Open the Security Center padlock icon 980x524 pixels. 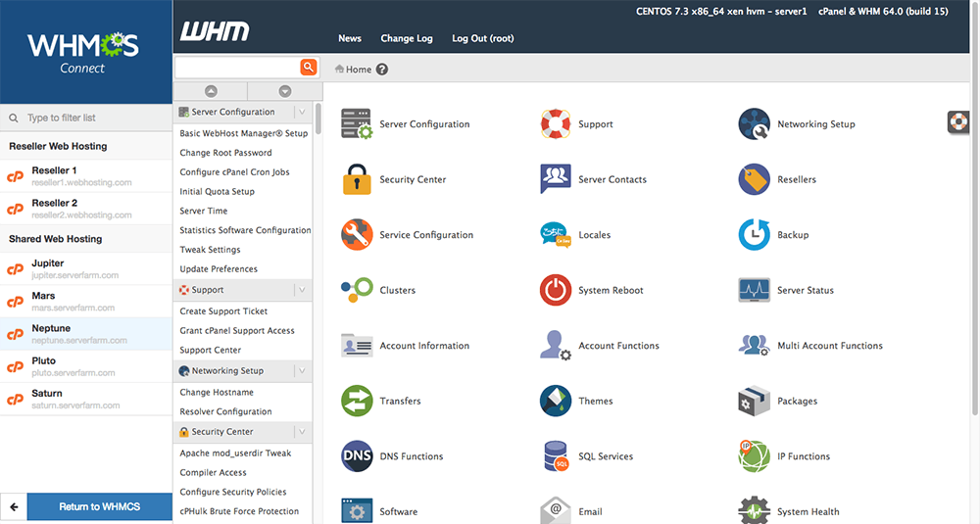point(357,180)
